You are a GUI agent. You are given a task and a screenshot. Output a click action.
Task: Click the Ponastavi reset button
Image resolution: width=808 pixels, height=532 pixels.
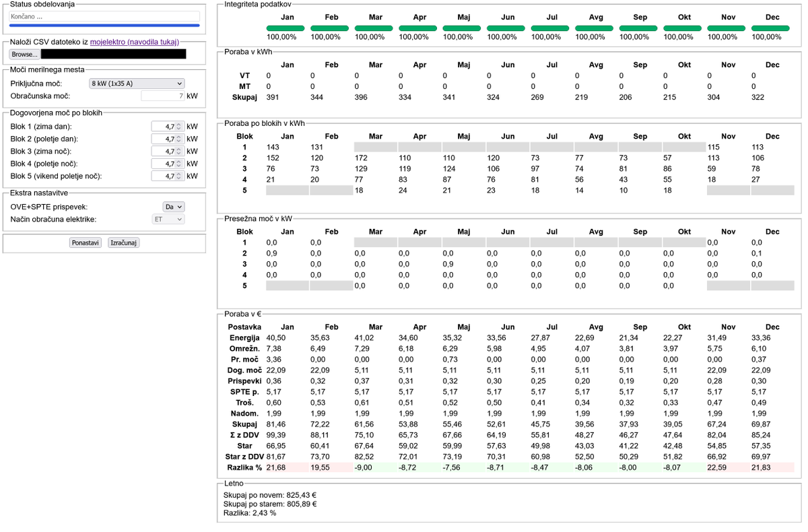pyautogui.click(x=86, y=242)
